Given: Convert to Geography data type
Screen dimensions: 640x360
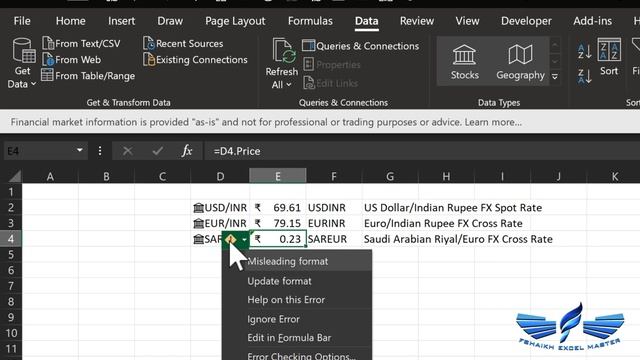Looking at the screenshot, I should (x=520, y=62).
